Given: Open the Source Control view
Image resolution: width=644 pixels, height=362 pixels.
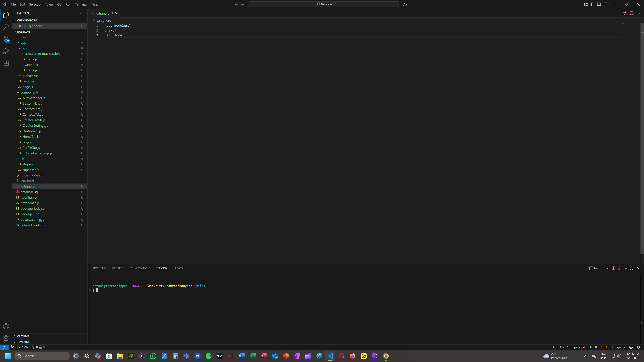Looking at the screenshot, I should click(x=6, y=39).
